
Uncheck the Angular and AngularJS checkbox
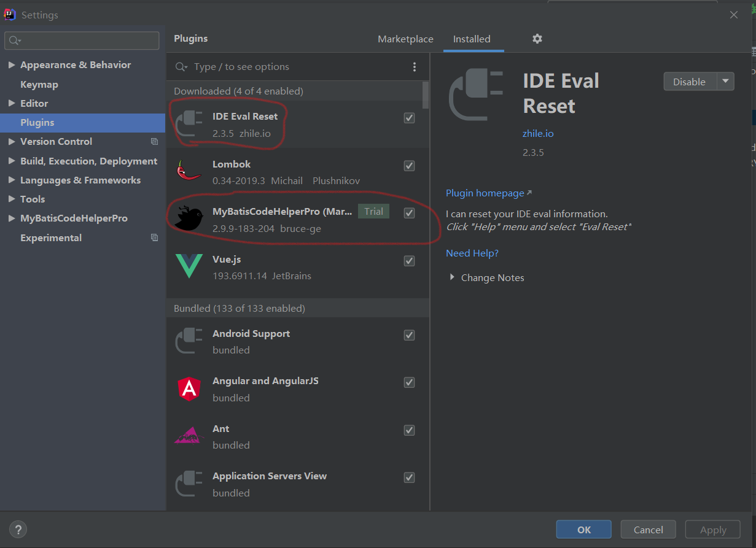click(409, 382)
